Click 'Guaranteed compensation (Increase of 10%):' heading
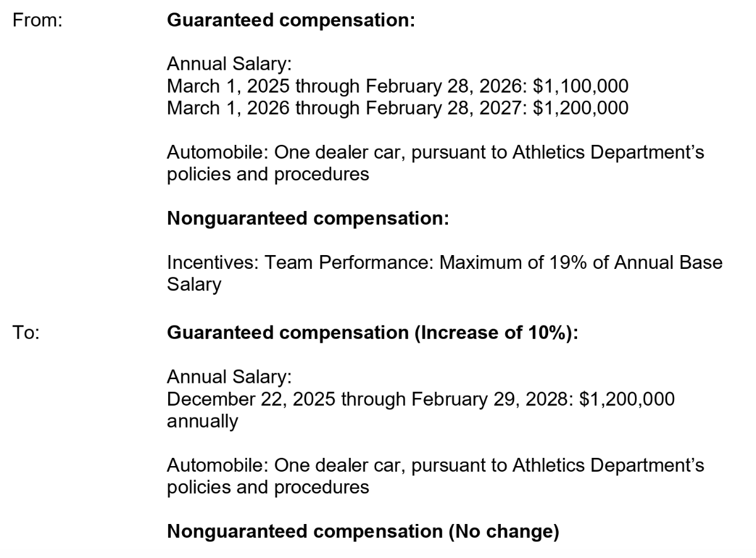Image resolution: width=756 pixels, height=558 pixels. coord(372,333)
